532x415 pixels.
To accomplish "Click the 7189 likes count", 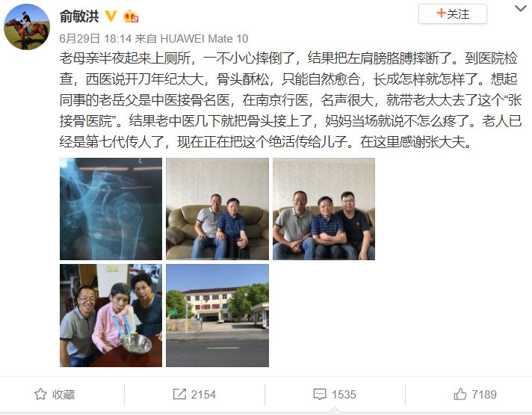I will point(484,394).
